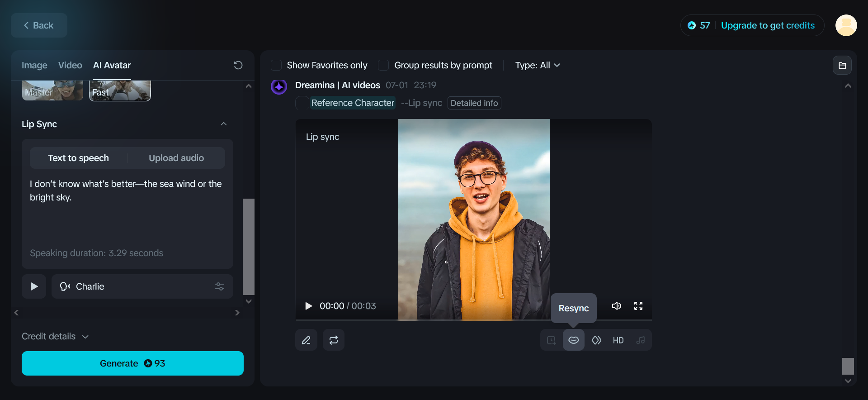Enable Group results by prompt checkbox

383,65
